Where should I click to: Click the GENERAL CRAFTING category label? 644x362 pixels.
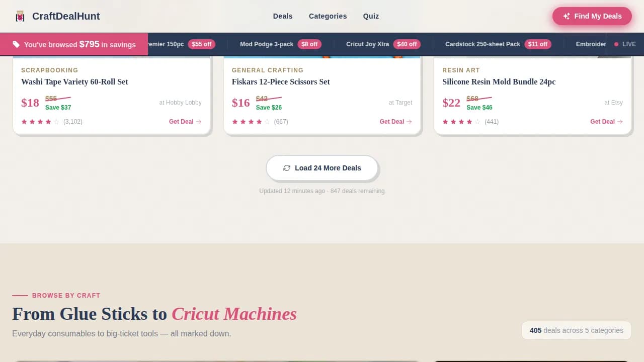268,70
